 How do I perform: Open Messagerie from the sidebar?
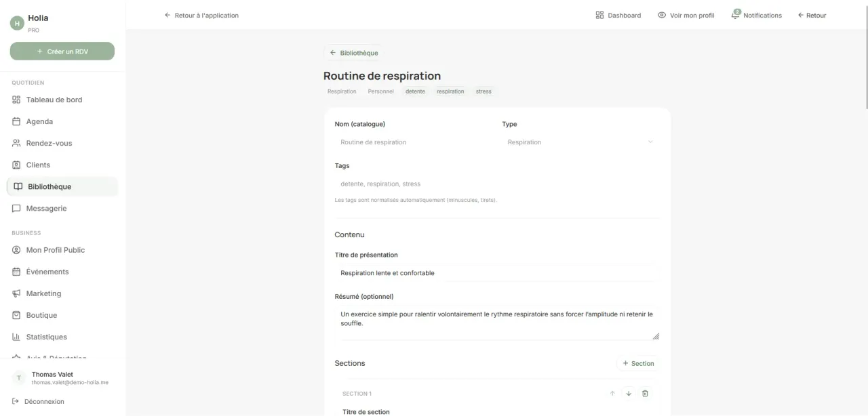pos(62,208)
